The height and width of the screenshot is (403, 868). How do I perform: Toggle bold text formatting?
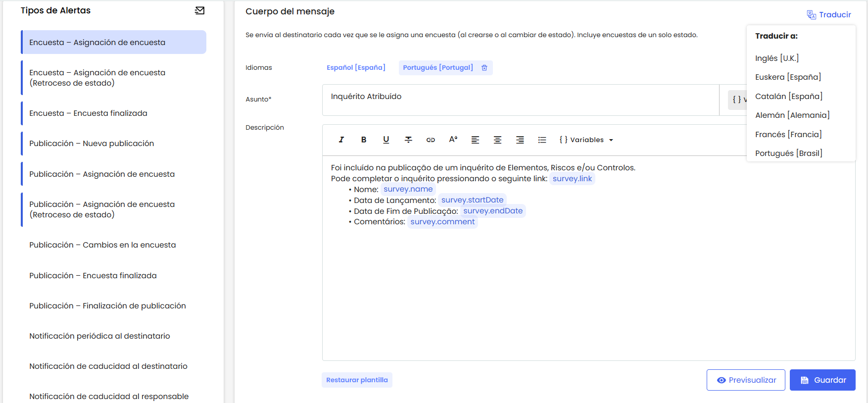coord(364,140)
